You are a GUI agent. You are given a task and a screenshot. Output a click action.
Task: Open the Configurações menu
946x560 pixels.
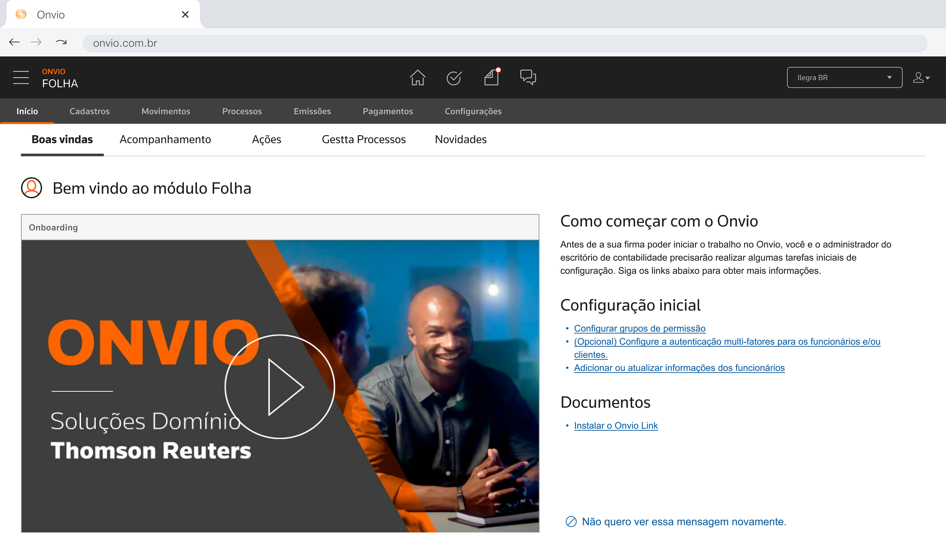pos(473,111)
